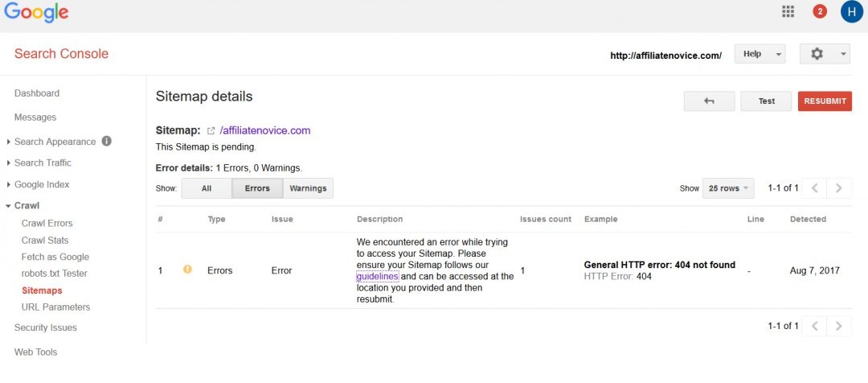Click the Type column header
This screenshot has height=383, width=868.
click(216, 219)
